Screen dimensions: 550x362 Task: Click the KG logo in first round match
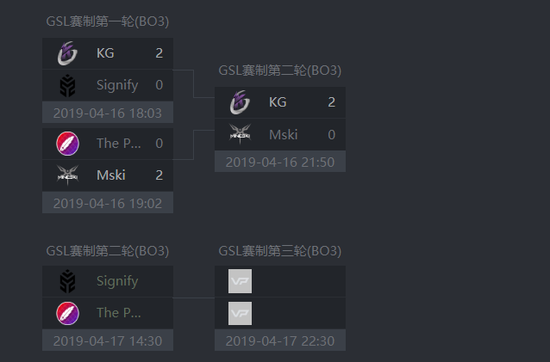click(67, 53)
